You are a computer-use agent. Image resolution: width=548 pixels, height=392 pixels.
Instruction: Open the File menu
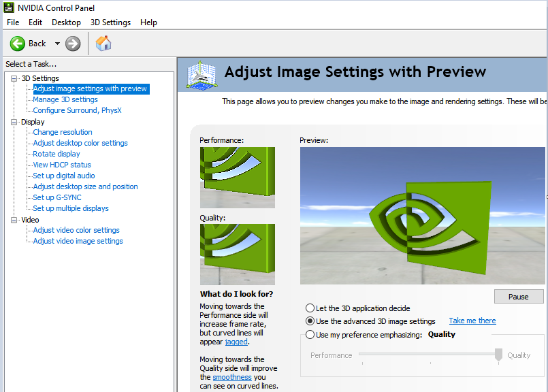[x=13, y=22]
